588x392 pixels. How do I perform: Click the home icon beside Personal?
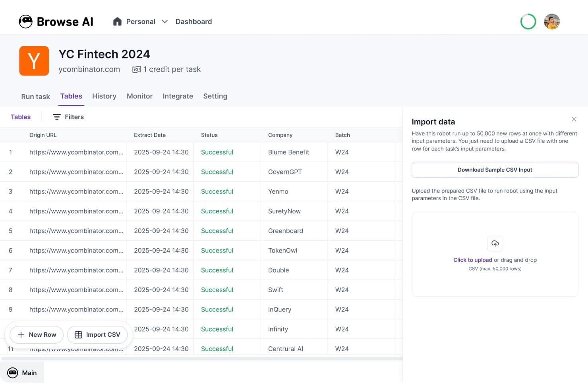tap(117, 21)
